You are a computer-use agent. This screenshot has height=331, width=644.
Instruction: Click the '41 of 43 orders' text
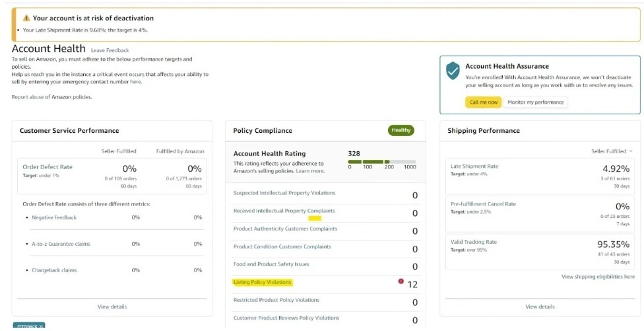point(614,254)
